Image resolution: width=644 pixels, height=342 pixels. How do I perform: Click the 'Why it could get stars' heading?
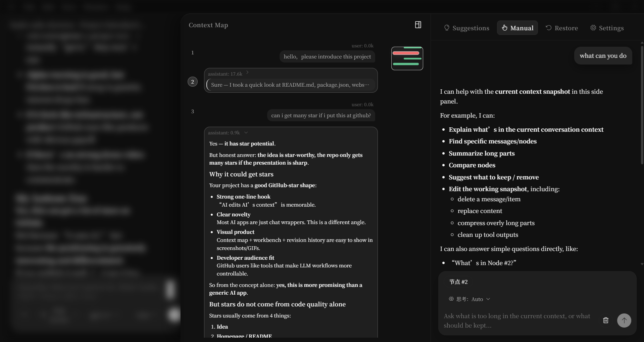[x=241, y=174]
